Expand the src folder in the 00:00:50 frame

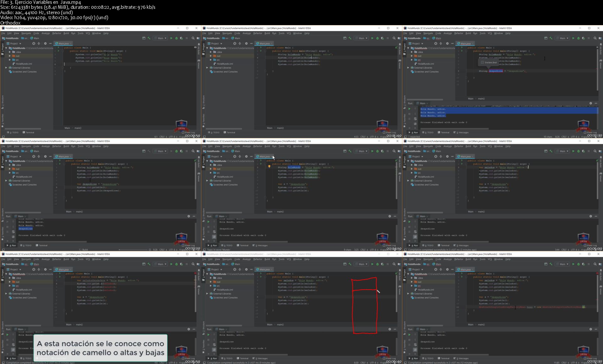[x=10, y=60]
